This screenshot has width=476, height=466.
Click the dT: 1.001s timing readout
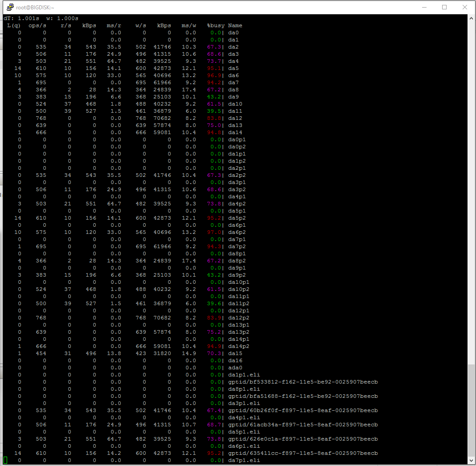pyautogui.click(x=21, y=19)
